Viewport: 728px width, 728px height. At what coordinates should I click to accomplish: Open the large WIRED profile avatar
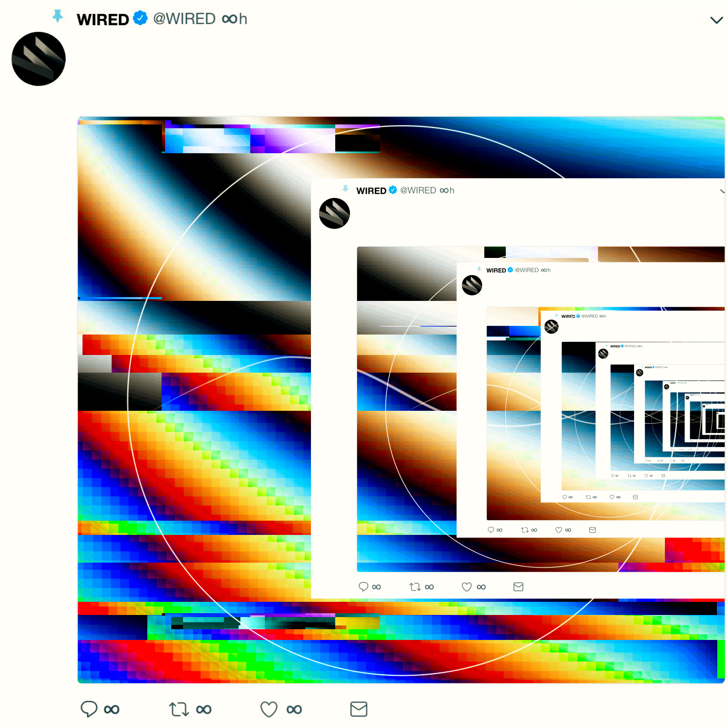[38, 59]
